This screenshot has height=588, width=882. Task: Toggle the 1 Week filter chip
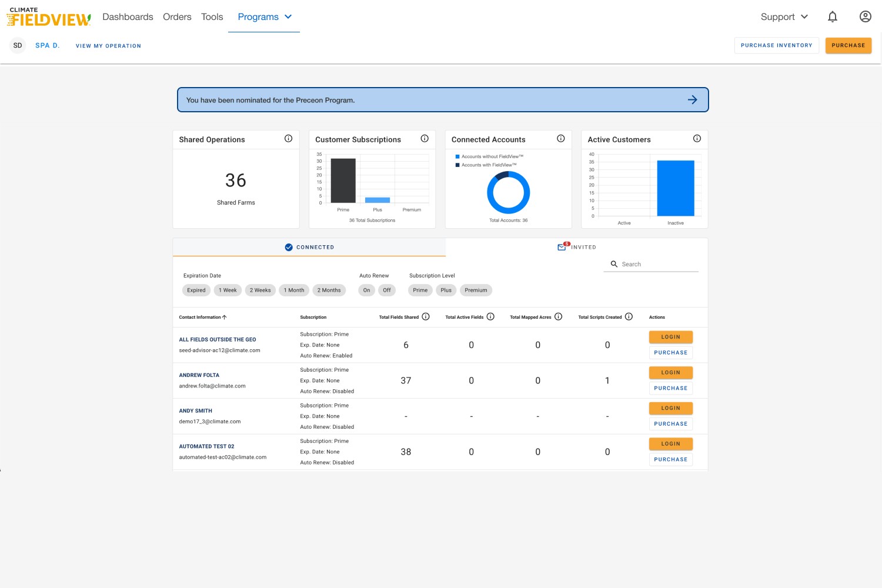[x=228, y=290]
